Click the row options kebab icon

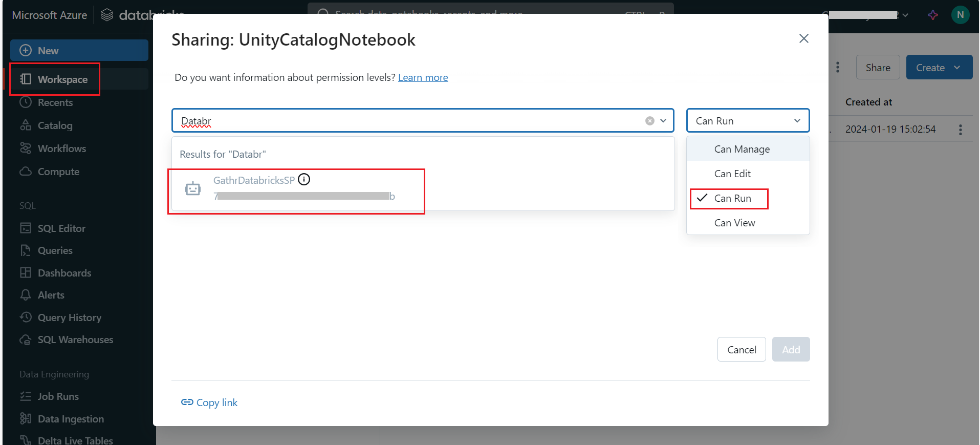[x=960, y=130]
